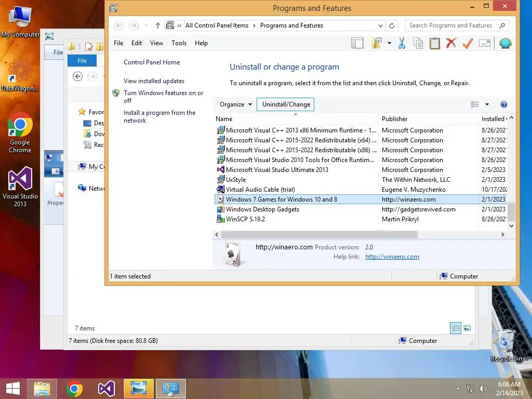Click the Control Panel taskbar button
The height and width of the screenshot is (399, 532).
tap(170, 389)
